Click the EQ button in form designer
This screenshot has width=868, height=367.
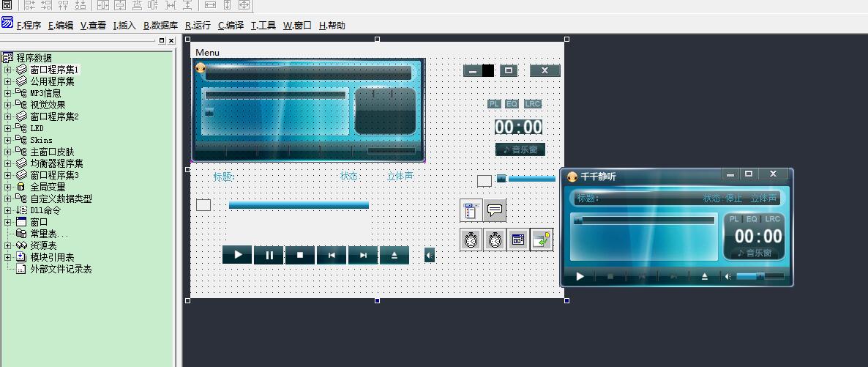512,104
